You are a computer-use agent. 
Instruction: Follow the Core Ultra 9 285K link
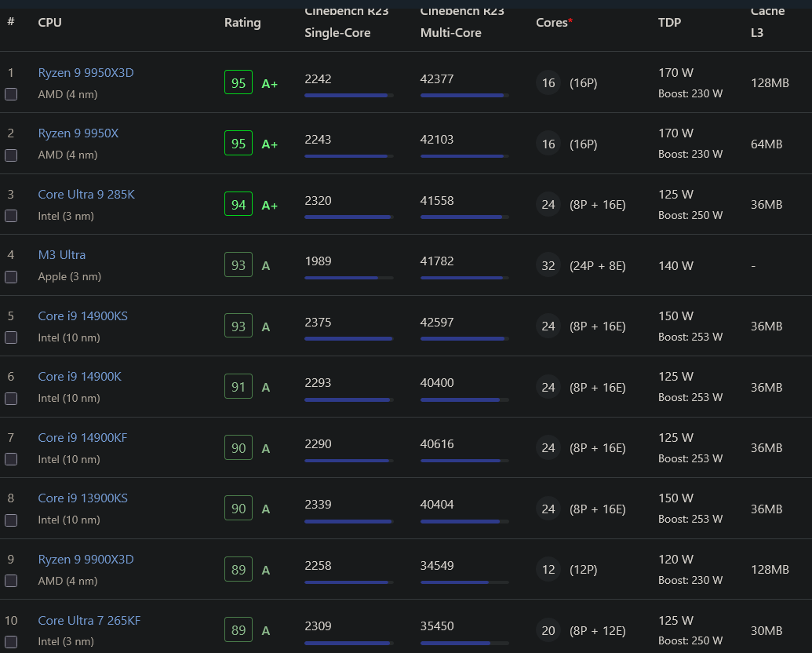click(x=86, y=195)
